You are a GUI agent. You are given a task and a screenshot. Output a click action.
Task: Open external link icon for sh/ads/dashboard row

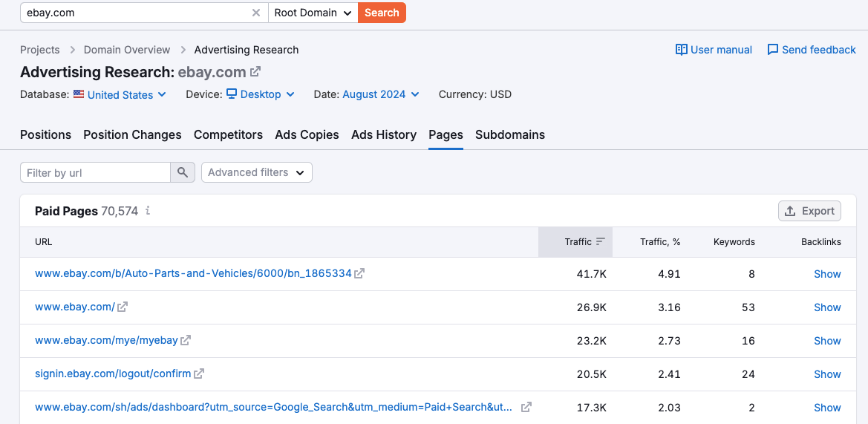point(526,407)
